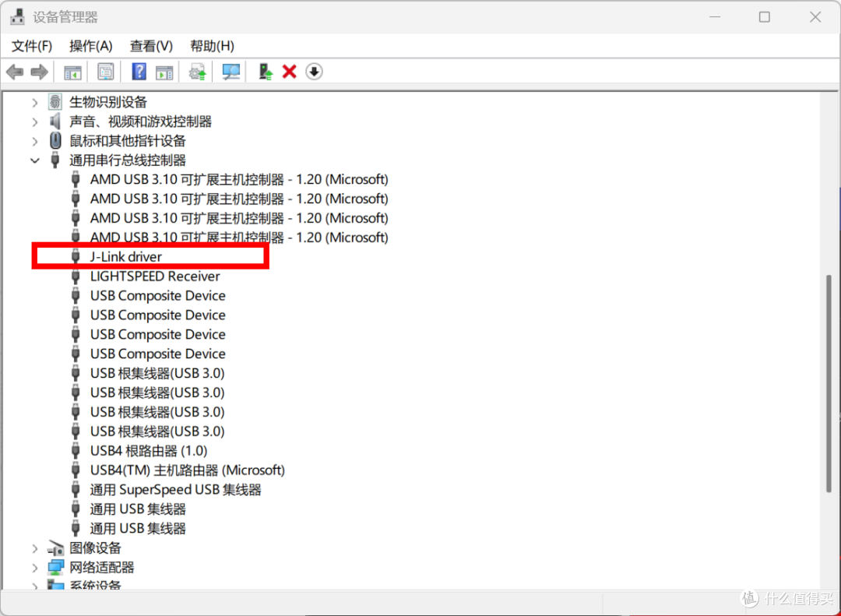Click the Device Manager title bar icon
Image resolution: width=841 pixels, height=616 pixels.
[x=17, y=17]
